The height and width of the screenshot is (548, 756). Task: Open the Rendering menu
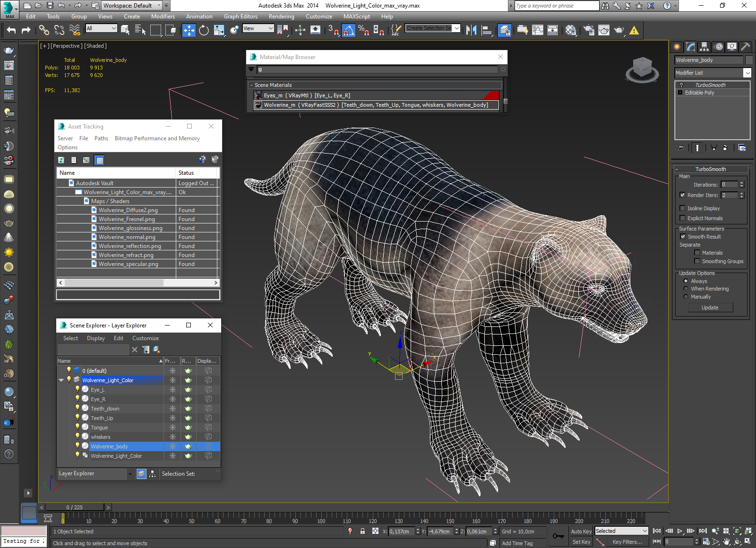[281, 17]
